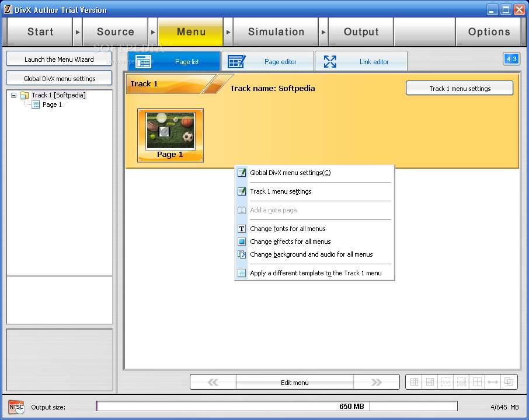529x420 pixels.
Task: Minimize the DivX Author window
Action: tap(492, 10)
